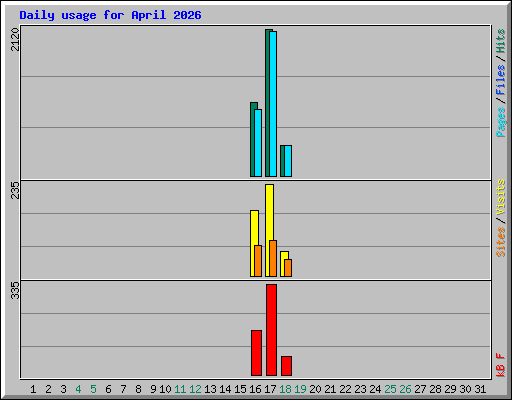Click the yellow visits bar for day 16
The image size is (512, 400).
coord(254,228)
